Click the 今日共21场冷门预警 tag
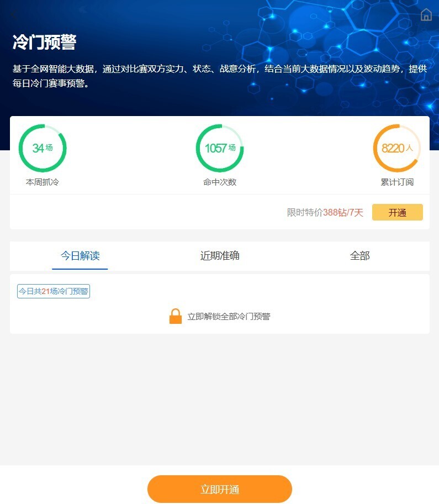This screenshot has width=439, height=504. tap(54, 291)
